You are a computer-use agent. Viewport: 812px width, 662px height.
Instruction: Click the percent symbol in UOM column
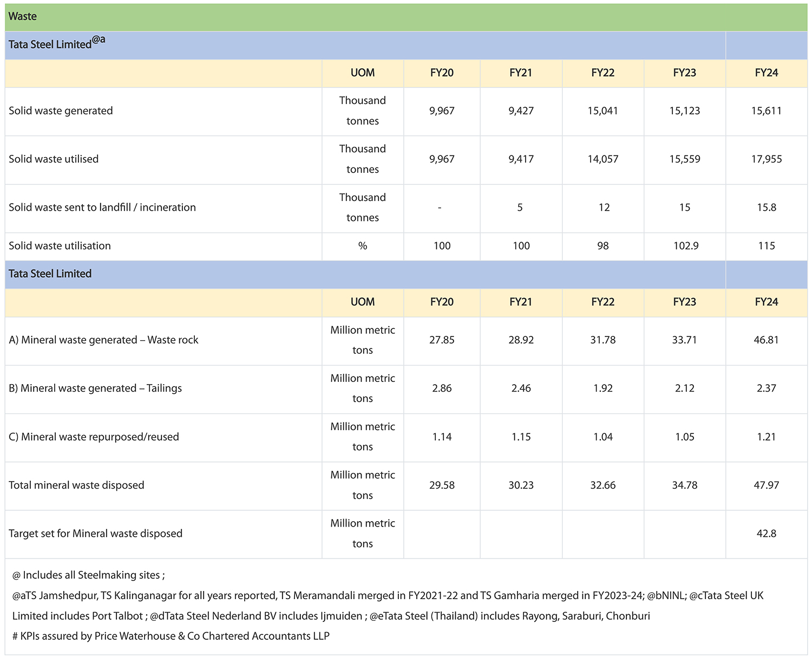(362, 246)
